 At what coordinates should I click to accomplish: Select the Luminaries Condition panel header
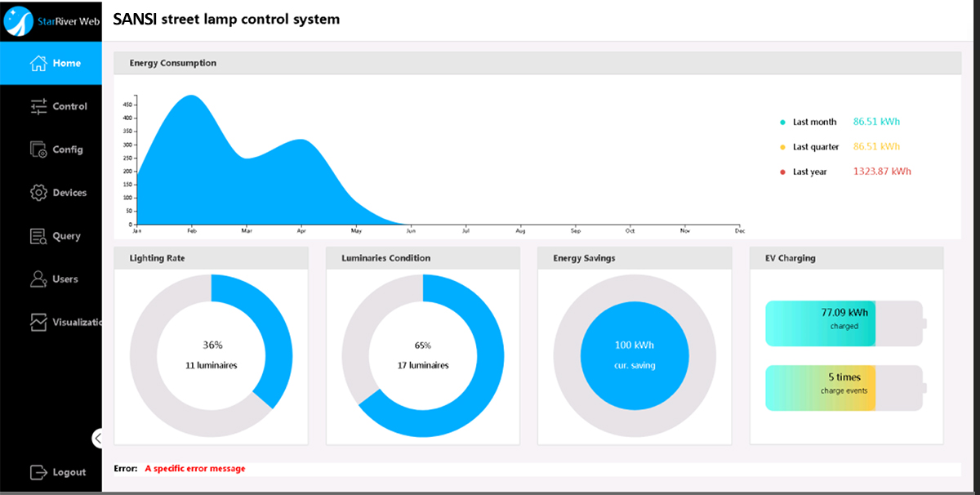423,258
